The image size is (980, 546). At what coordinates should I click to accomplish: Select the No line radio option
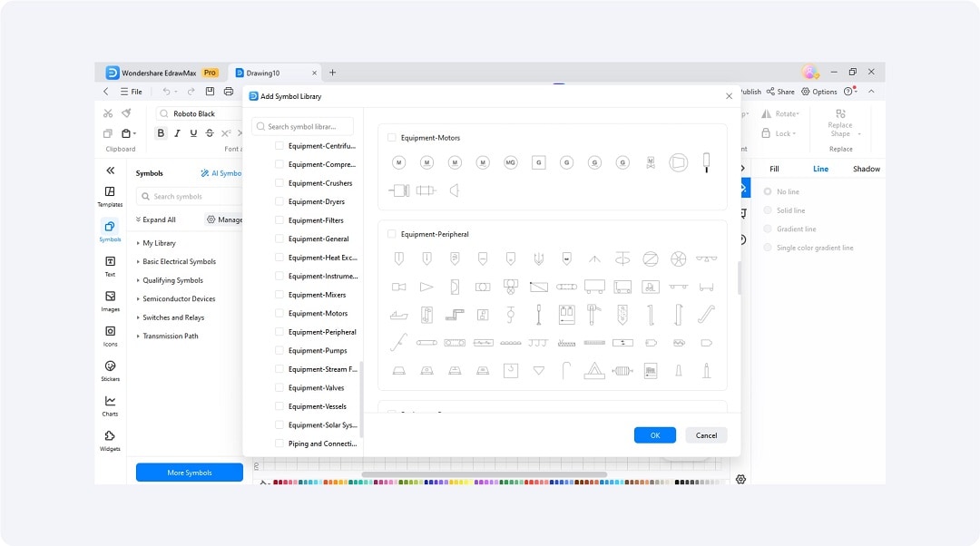[x=768, y=191]
